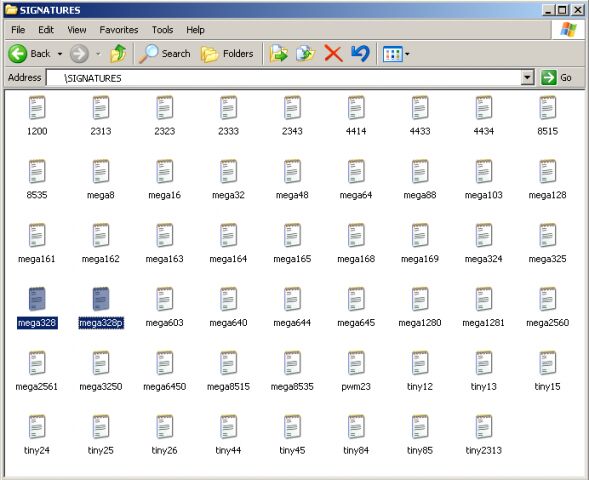Click the file name label 2333

(228, 131)
